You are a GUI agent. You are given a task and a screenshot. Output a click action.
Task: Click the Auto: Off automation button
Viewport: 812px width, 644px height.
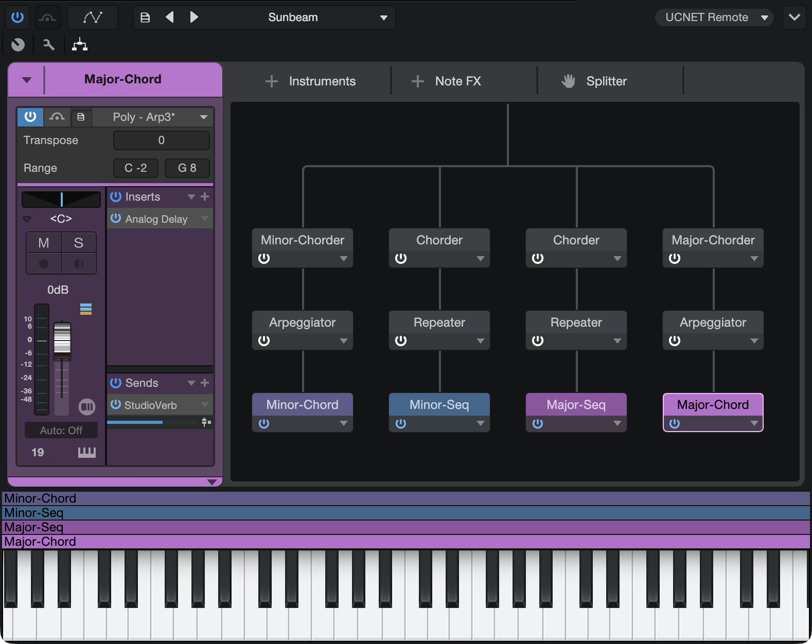click(61, 430)
